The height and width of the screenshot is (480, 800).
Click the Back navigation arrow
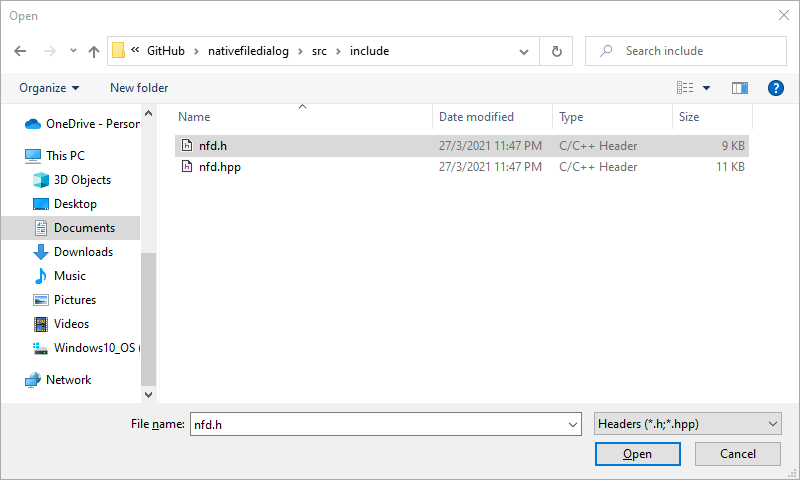pyautogui.click(x=21, y=51)
